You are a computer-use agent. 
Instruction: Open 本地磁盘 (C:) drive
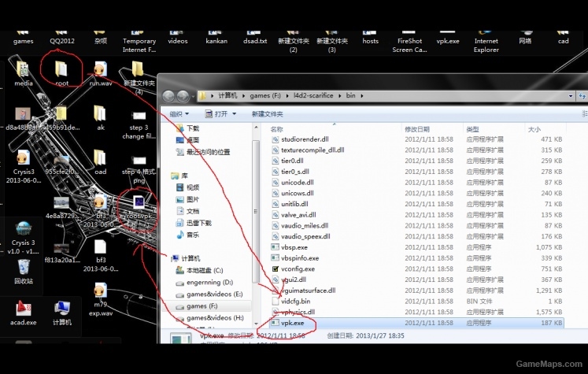(x=199, y=270)
